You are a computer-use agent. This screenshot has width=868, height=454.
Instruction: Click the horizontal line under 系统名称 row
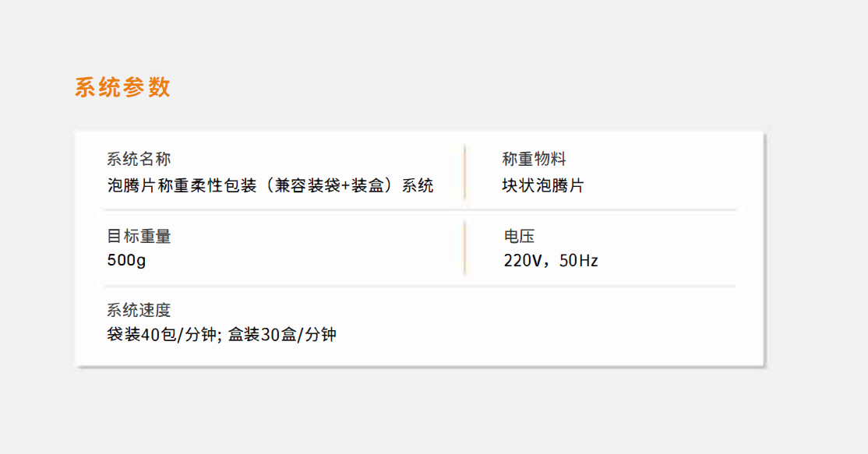coord(420,210)
